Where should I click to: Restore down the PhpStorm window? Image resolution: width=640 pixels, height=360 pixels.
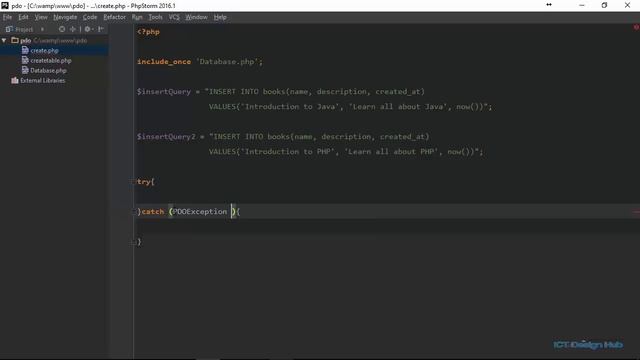(604, 5)
